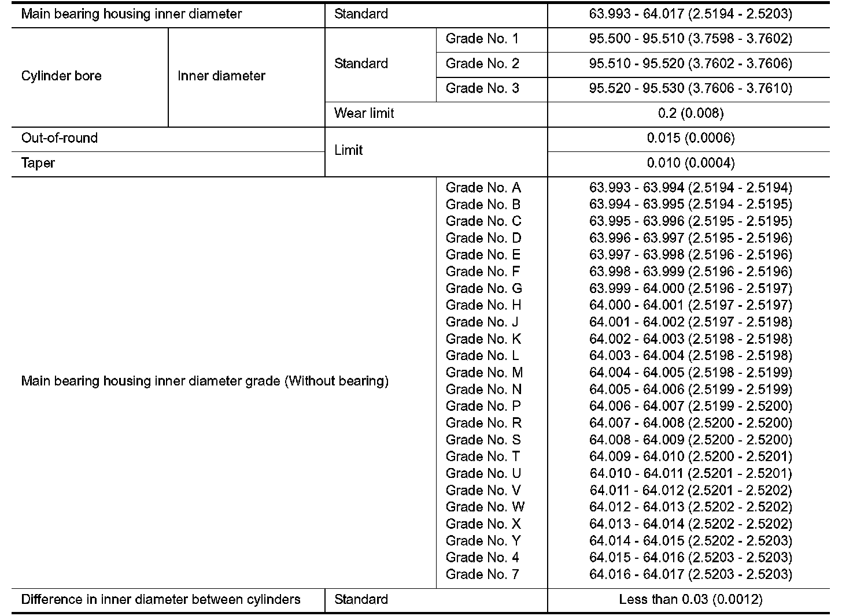Select the Grade No. W entry

[485, 507]
